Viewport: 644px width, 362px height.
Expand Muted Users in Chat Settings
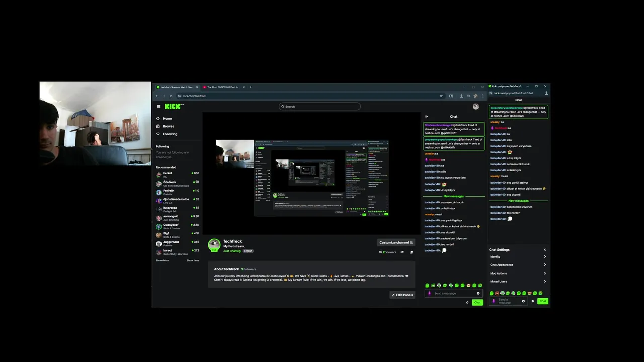tap(518, 281)
